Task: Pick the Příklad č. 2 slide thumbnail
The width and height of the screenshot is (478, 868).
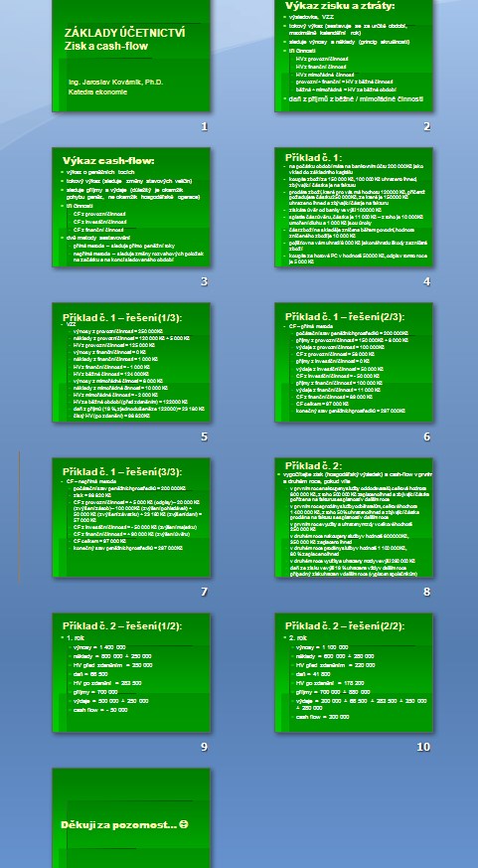Action: pos(354,517)
